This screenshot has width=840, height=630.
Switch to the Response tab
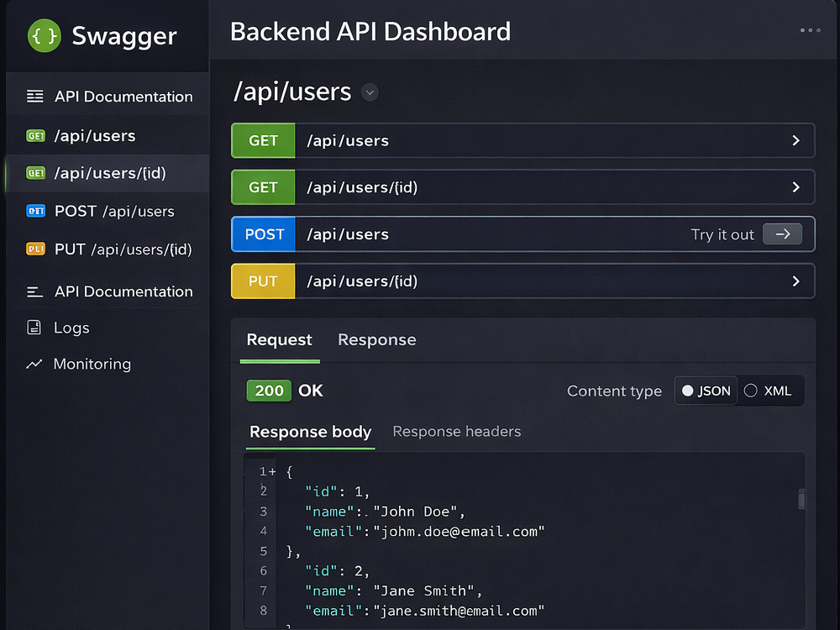coord(376,339)
